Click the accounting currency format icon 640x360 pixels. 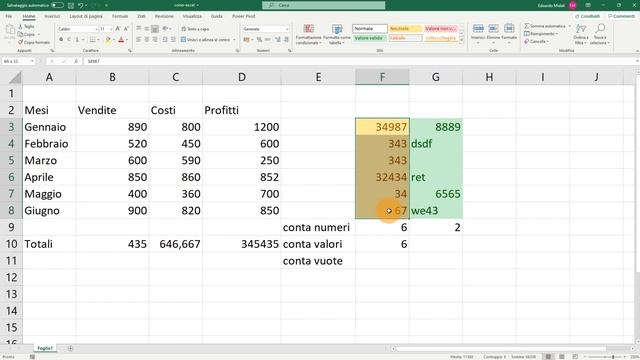pyautogui.click(x=246, y=40)
